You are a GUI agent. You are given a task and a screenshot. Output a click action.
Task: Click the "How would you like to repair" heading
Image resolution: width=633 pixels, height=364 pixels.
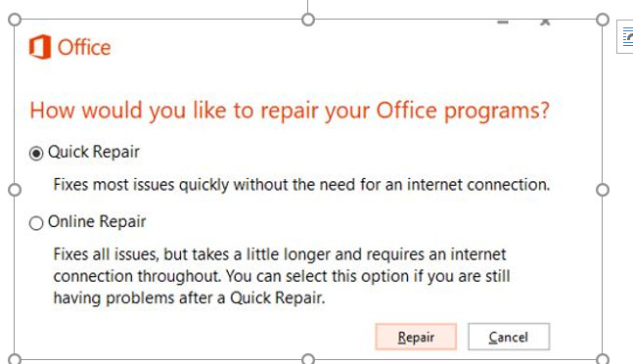[289, 111]
